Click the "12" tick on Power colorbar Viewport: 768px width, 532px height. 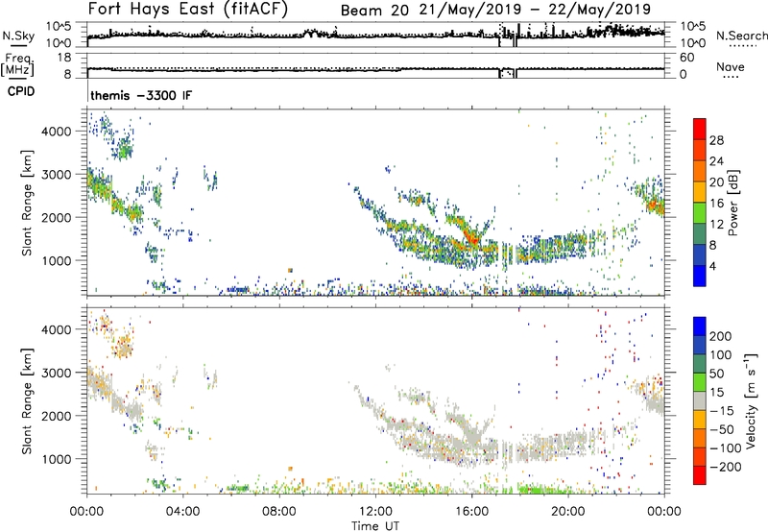pos(716,225)
